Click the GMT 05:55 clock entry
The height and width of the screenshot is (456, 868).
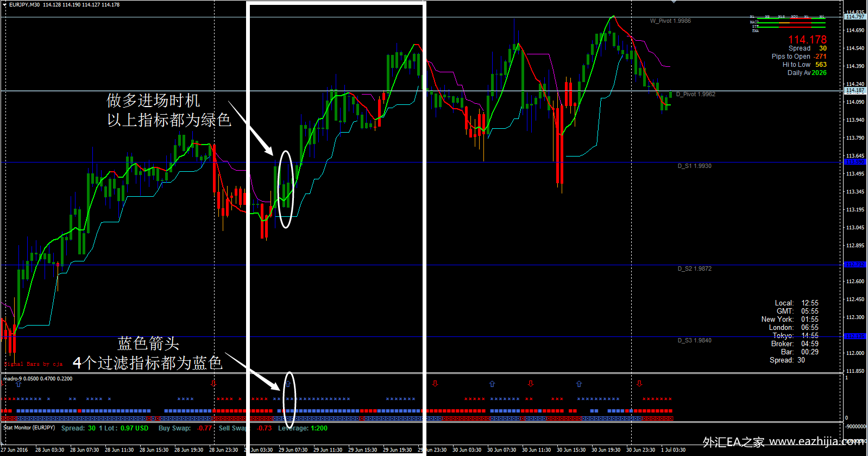click(x=797, y=311)
